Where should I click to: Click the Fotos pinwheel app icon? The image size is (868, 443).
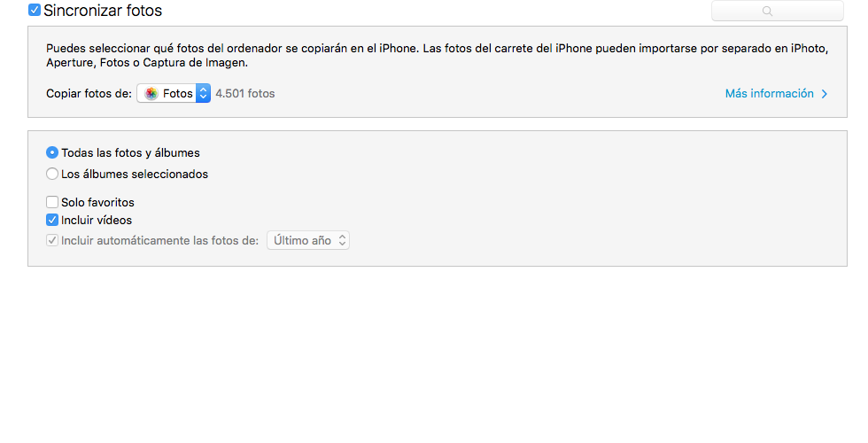pos(151,94)
